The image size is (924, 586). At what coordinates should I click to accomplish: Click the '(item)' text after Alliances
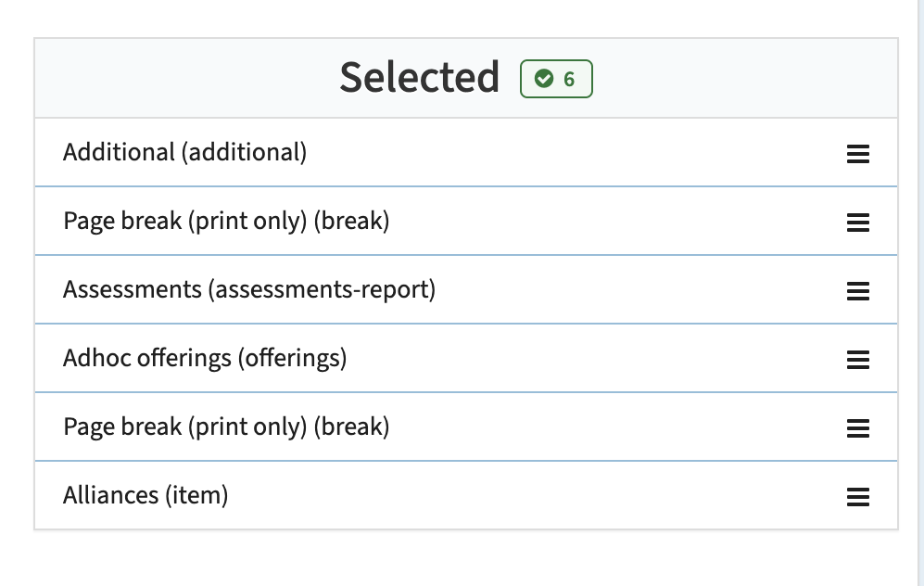pyautogui.click(x=196, y=495)
